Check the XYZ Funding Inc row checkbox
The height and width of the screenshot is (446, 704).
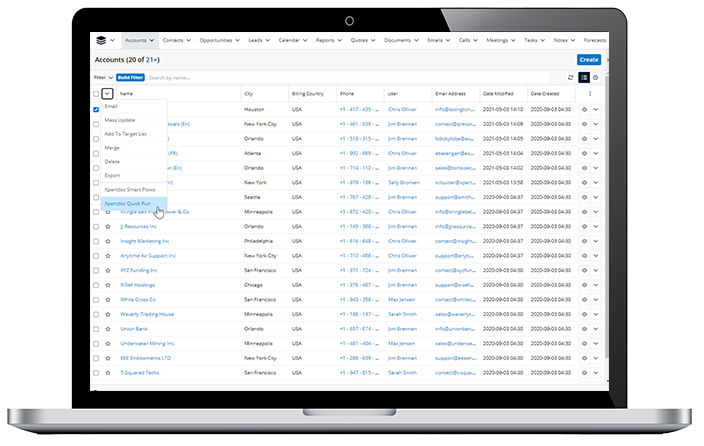(x=96, y=270)
